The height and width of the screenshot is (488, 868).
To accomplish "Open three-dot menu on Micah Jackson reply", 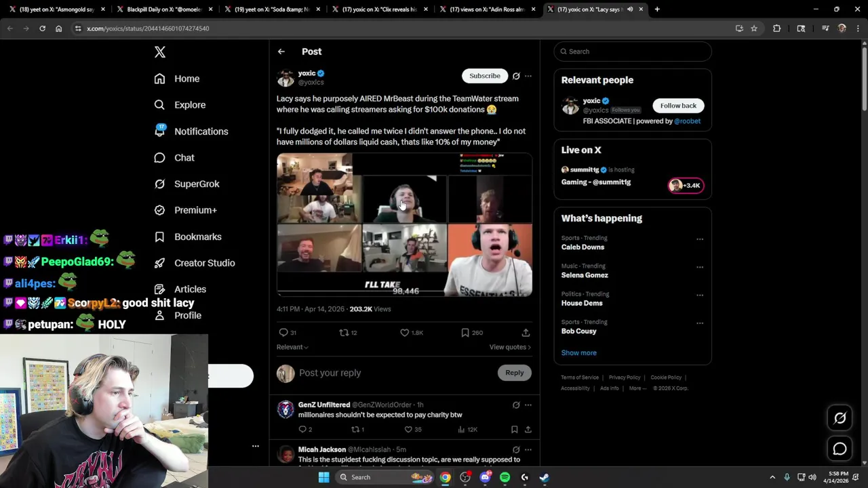I will 528,450.
